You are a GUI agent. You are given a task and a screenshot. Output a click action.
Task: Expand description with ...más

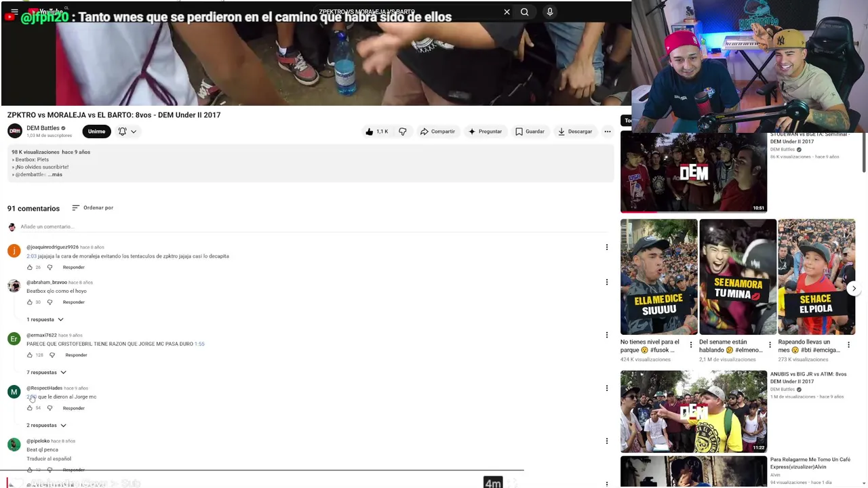[x=55, y=174]
